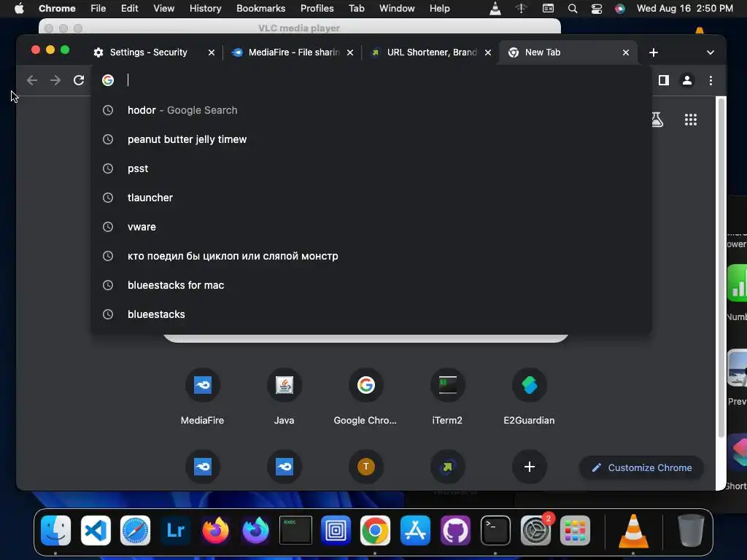Launch Visual Studio Code from Dock
This screenshot has width=747, height=560.
(96, 530)
